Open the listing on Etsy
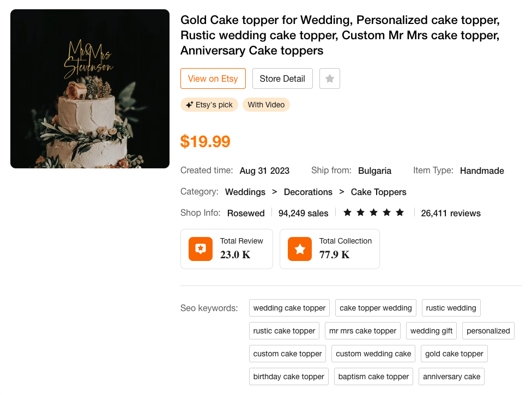Image resolution: width=532 pixels, height=395 pixels. coord(213,78)
